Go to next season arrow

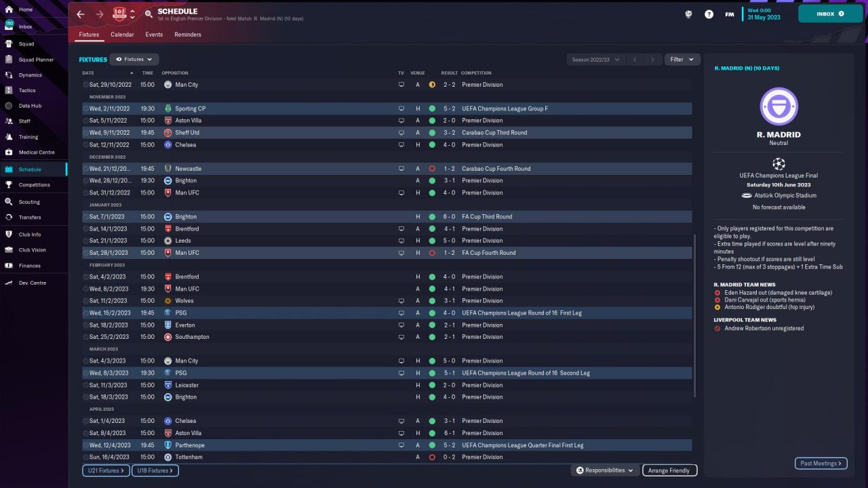click(x=653, y=60)
